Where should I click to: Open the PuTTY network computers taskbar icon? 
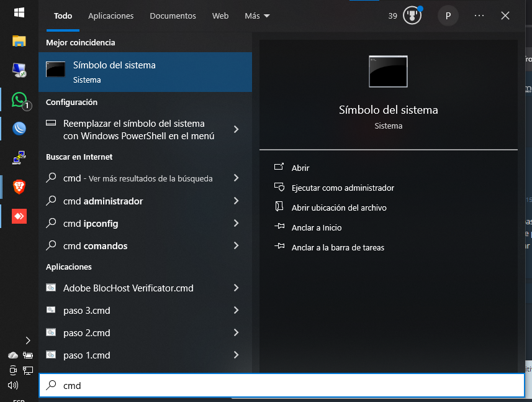(19, 158)
